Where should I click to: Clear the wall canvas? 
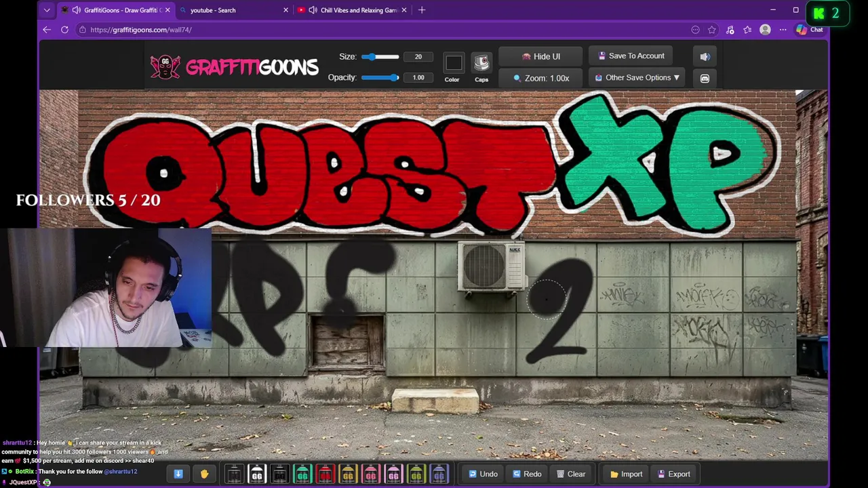coord(571,474)
